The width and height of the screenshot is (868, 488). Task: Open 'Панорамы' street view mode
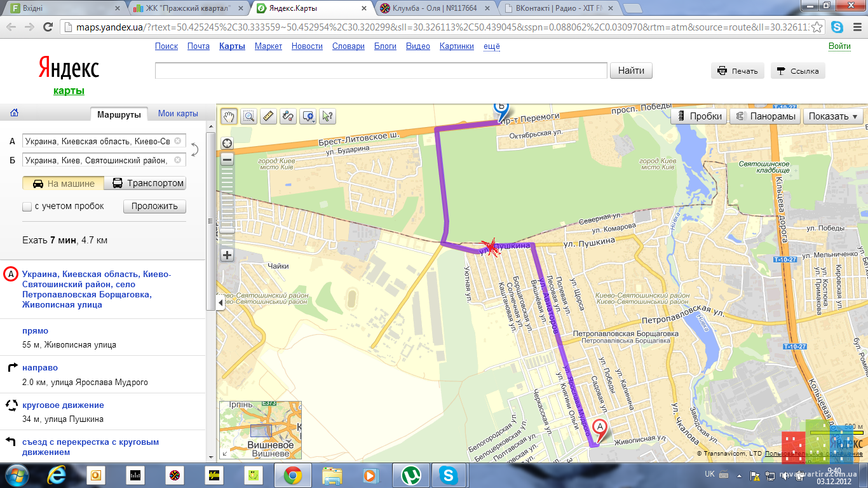pyautogui.click(x=765, y=116)
